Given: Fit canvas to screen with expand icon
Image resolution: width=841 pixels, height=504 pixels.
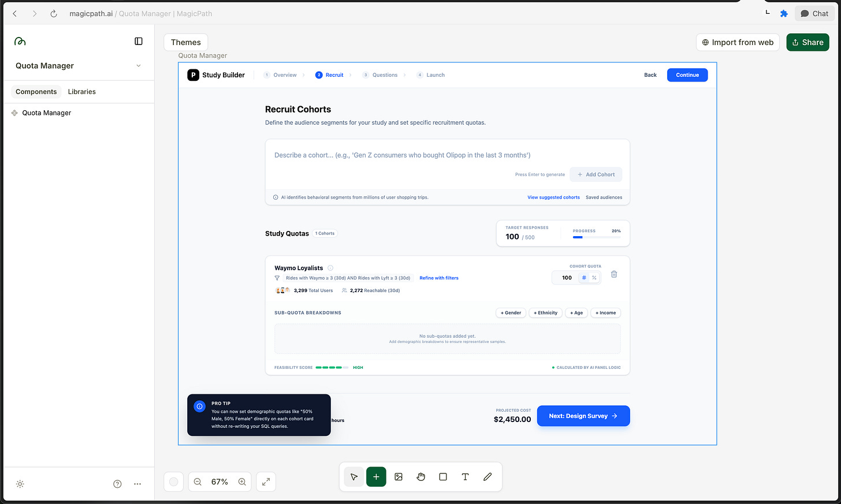Looking at the screenshot, I should (266, 481).
